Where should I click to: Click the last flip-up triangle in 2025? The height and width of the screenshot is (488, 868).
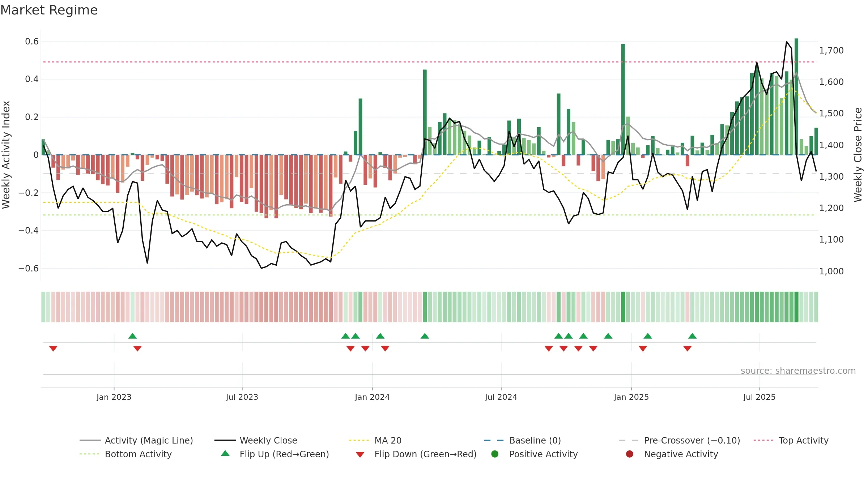(692, 336)
